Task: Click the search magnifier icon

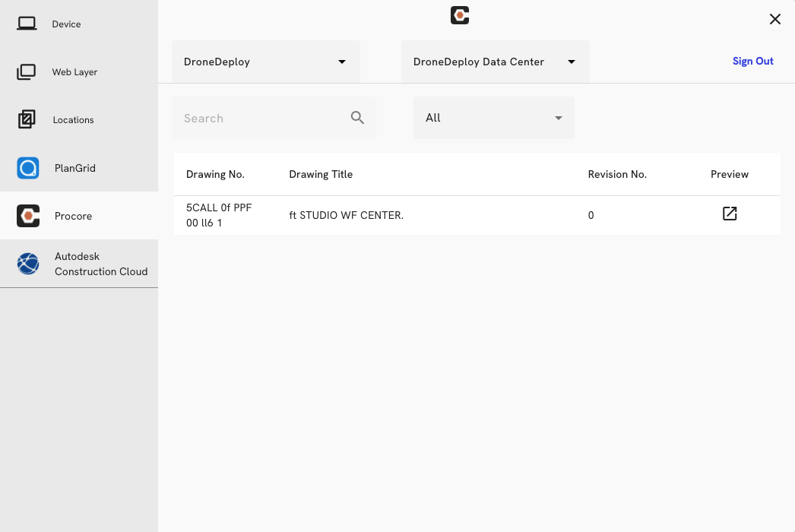Action: click(357, 118)
